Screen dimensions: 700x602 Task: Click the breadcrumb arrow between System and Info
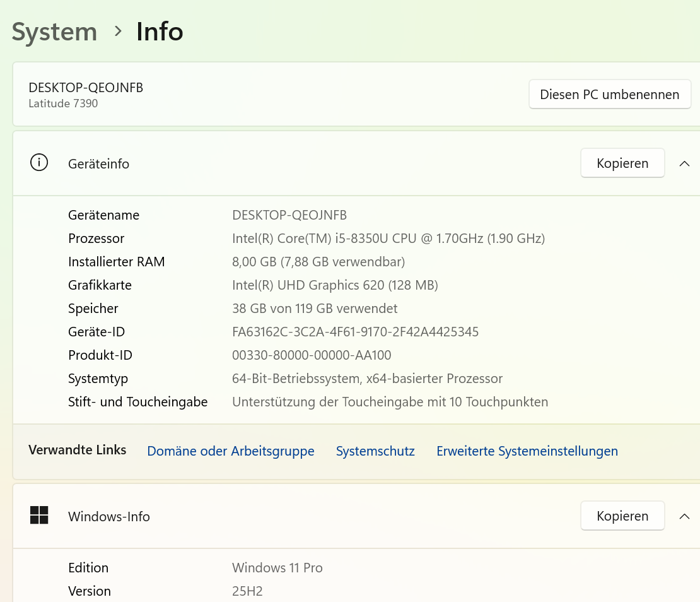click(117, 32)
